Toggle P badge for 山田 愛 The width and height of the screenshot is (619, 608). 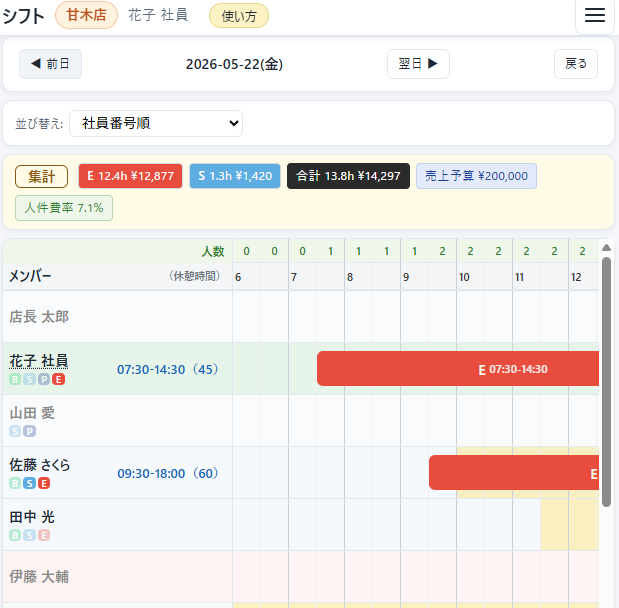click(30, 431)
